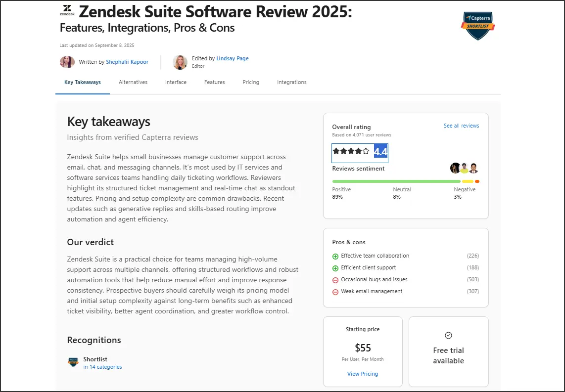This screenshot has width=565, height=392.
Task: Click the Weak email management text
Action: coord(372,291)
